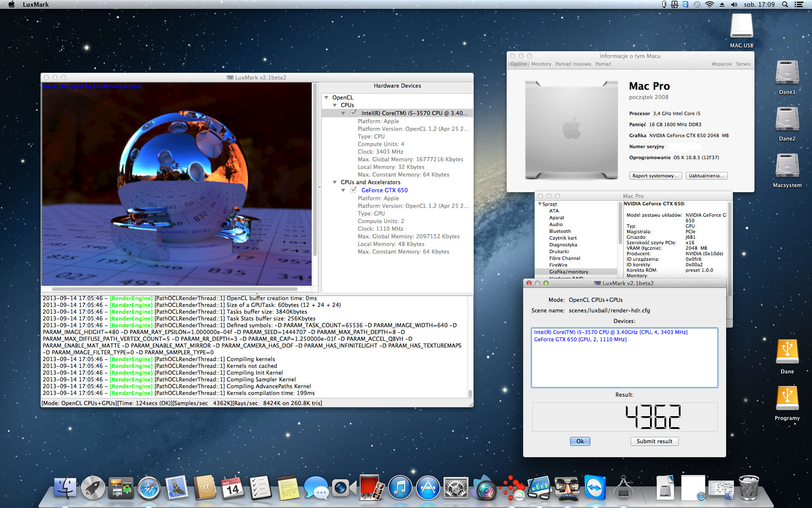Open the Macsystem hard drive icon
The width and height of the screenshot is (812, 508).
point(787,170)
